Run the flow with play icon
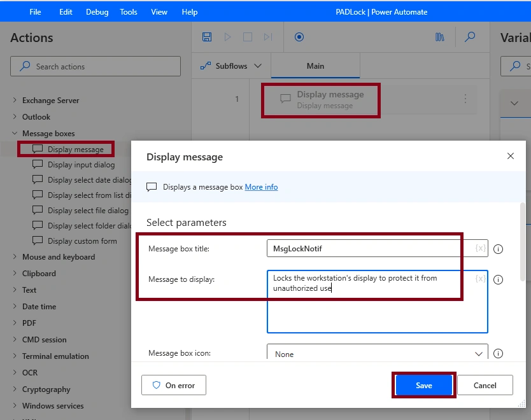Screen dimensions: 531x420 [227, 37]
